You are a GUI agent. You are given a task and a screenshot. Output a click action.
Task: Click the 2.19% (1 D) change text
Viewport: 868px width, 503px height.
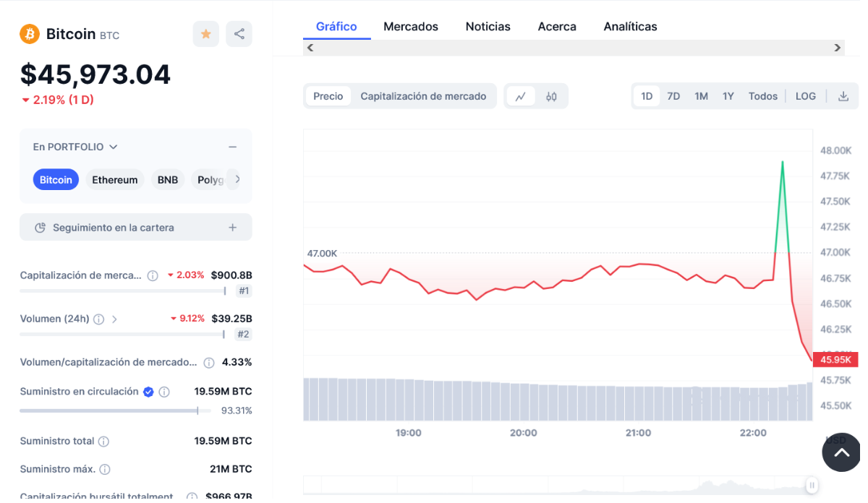coord(58,100)
